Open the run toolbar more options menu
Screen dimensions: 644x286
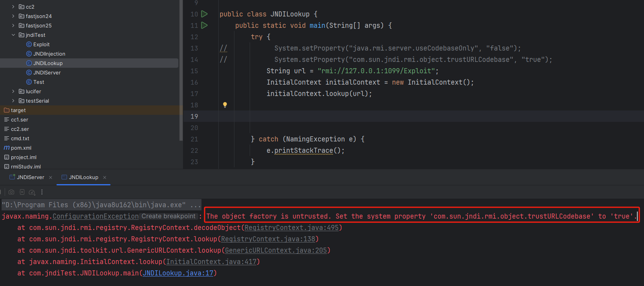tap(42, 192)
